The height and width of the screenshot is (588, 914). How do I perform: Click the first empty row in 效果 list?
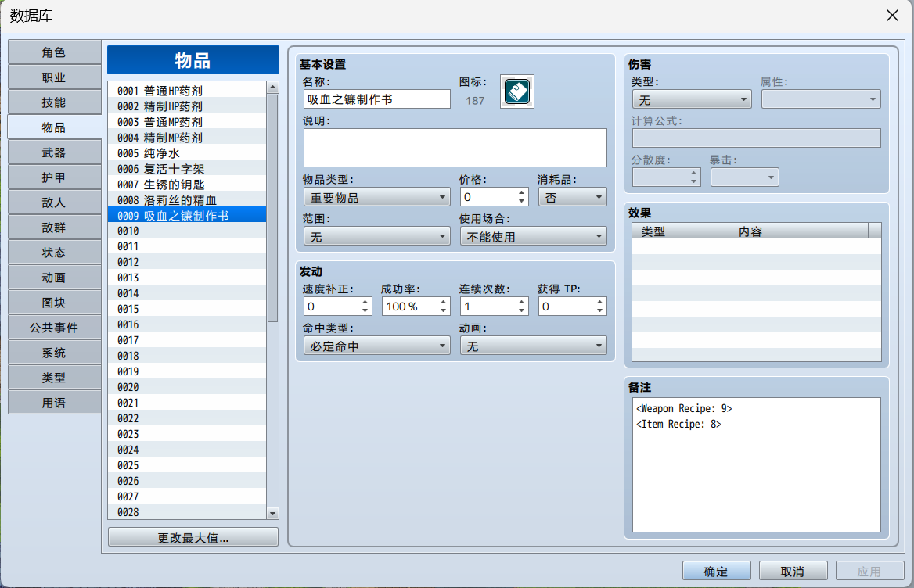click(x=756, y=246)
